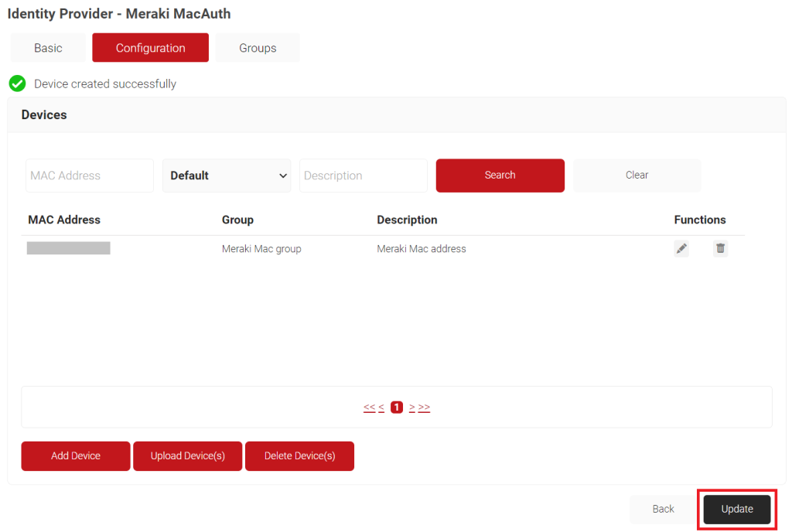Click the Search button

[500, 176]
